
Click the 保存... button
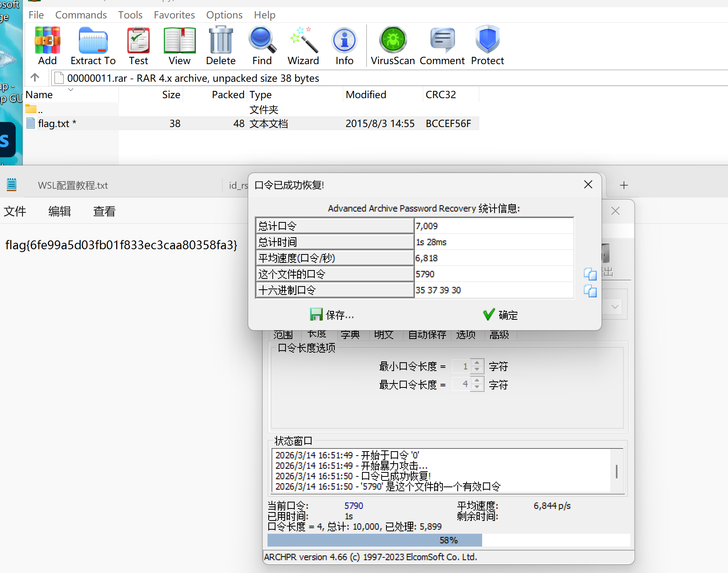click(x=332, y=315)
